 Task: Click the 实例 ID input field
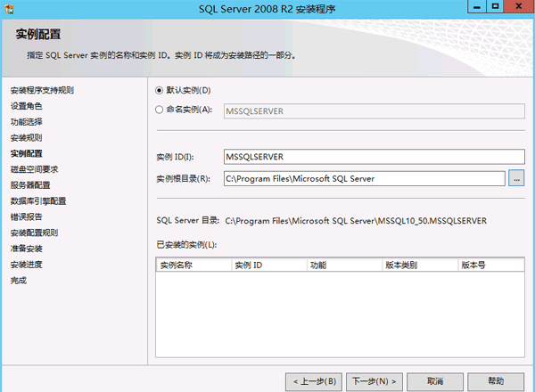[374, 157]
